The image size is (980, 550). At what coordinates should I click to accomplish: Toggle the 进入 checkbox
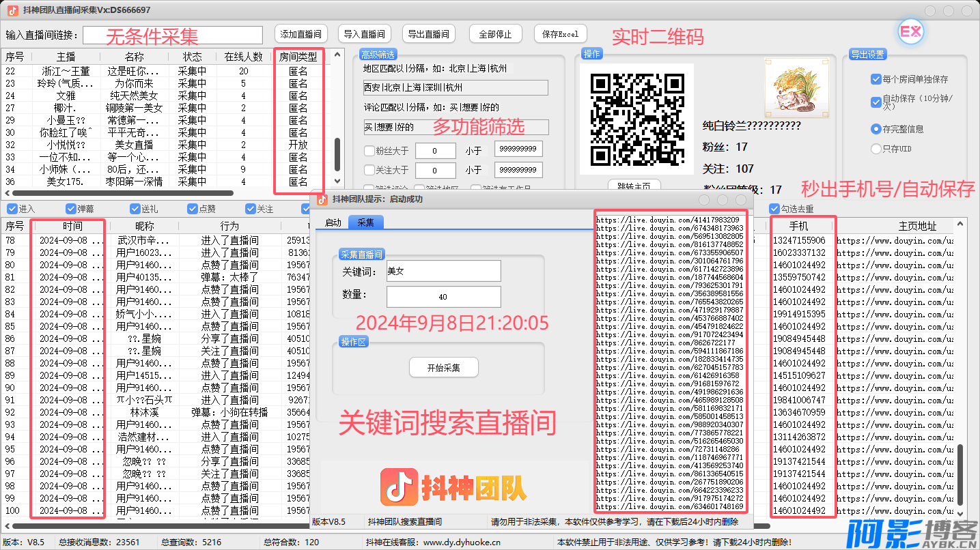coord(12,209)
